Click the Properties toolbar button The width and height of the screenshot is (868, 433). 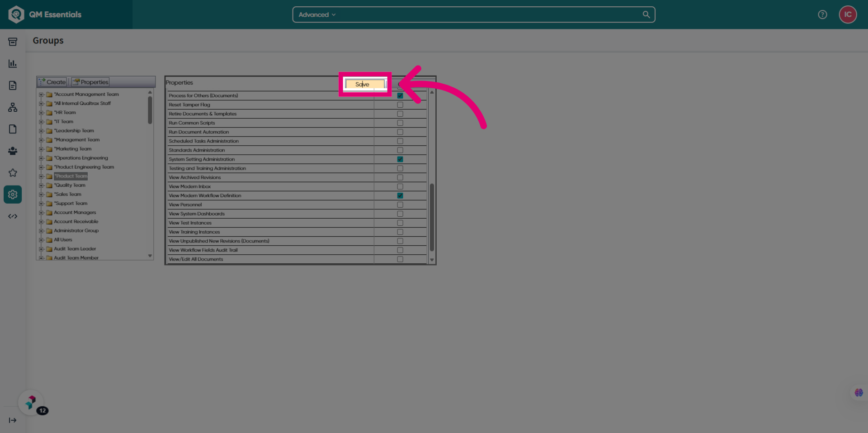point(90,82)
